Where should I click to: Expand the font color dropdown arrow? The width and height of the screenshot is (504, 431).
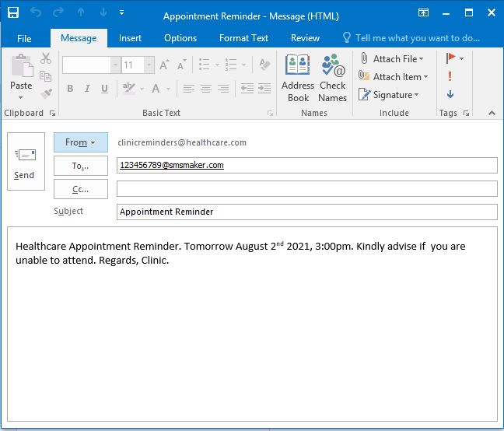pyautogui.click(x=168, y=89)
